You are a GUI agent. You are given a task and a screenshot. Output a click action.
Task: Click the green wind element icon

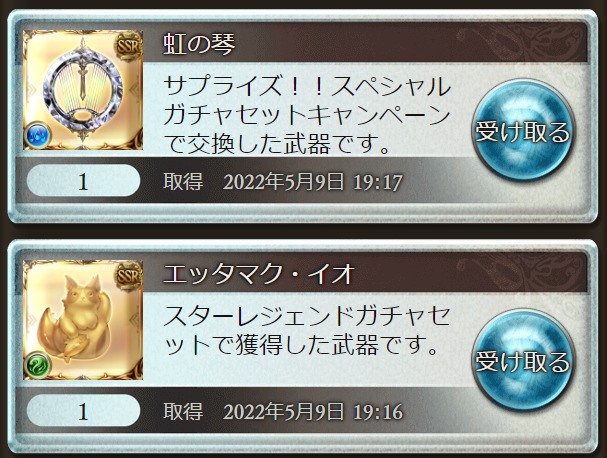[x=38, y=366]
